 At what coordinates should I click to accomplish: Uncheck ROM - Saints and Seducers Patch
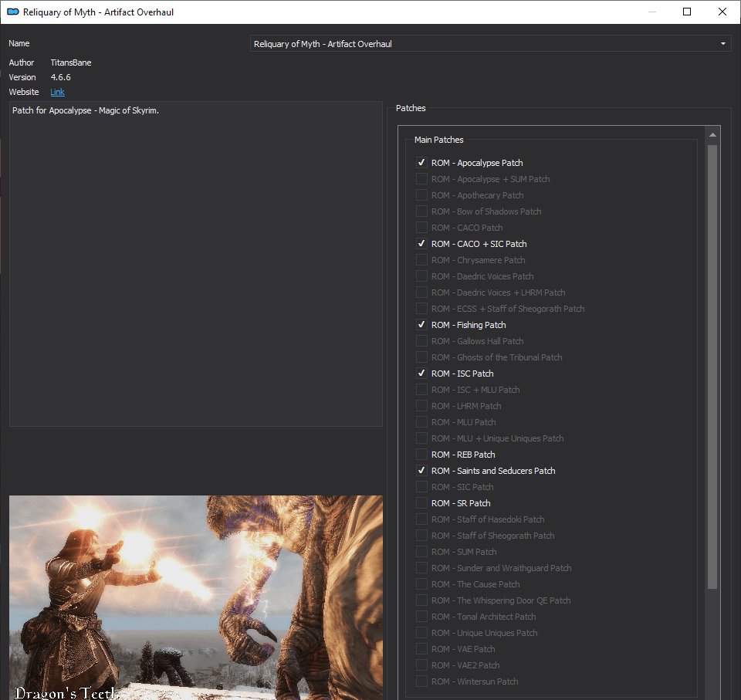421,470
